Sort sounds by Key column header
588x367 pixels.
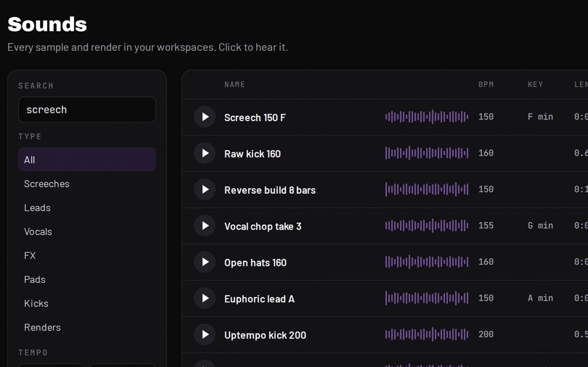(535, 85)
